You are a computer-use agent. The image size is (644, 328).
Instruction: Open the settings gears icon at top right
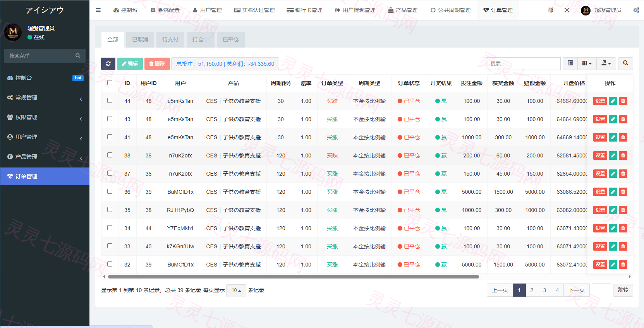[636, 10]
